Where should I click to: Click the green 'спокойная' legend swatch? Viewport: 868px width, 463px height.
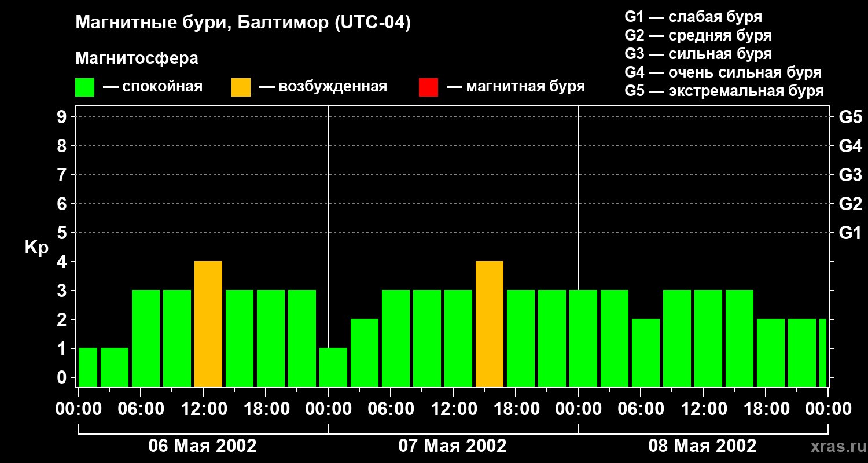coord(85,87)
